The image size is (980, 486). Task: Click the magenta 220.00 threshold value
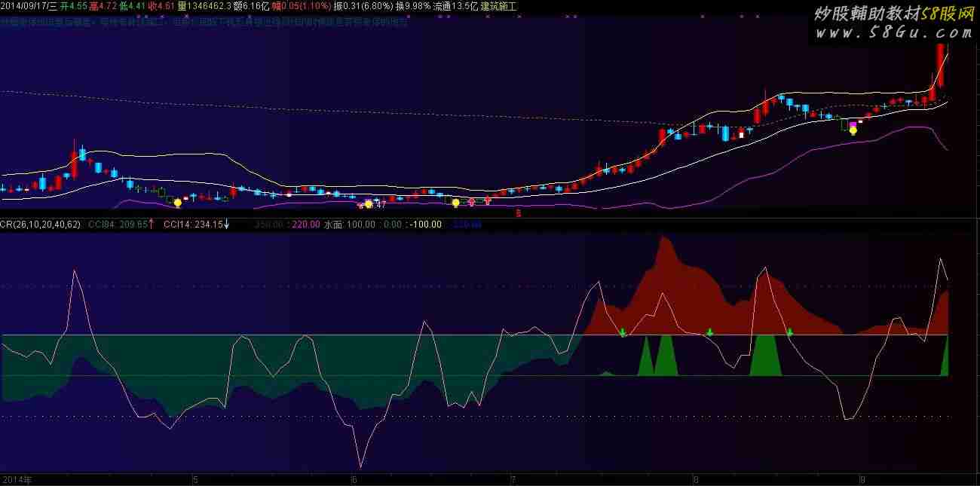(305, 225)
